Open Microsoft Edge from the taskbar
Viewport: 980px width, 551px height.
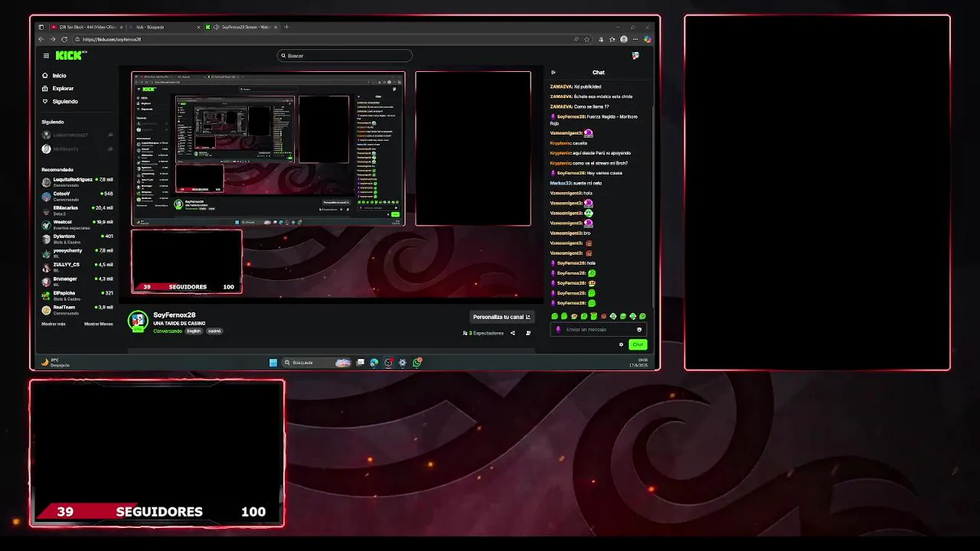coord(374,363)
